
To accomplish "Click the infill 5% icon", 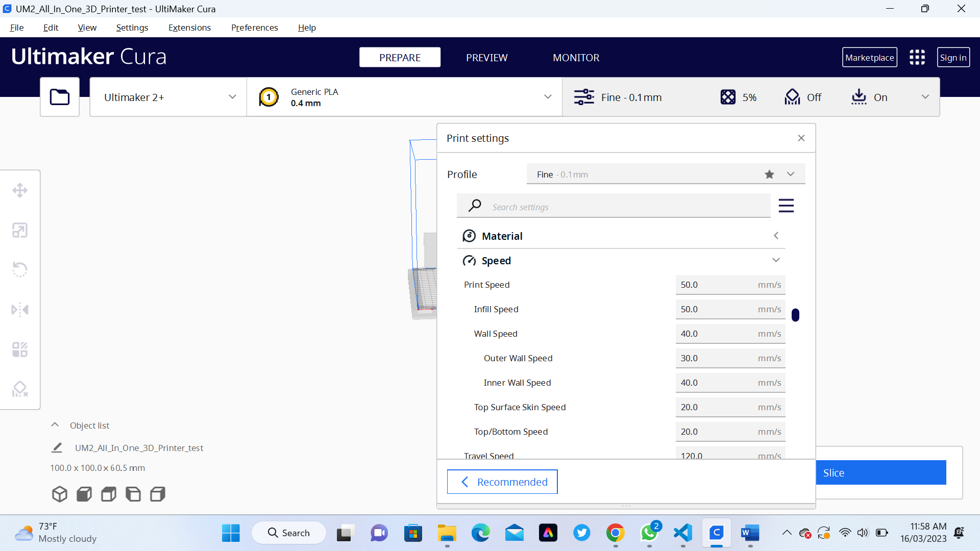I will tap(728, 97).
